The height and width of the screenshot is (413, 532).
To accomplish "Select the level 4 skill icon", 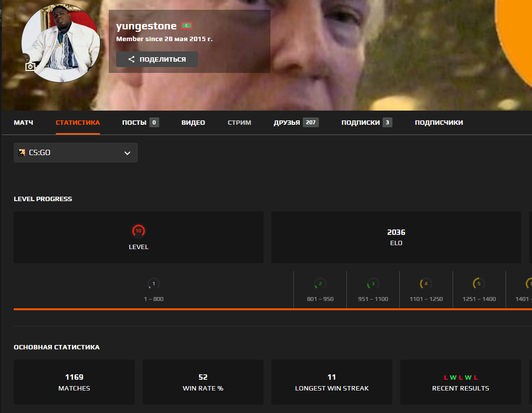I will 426,284.
